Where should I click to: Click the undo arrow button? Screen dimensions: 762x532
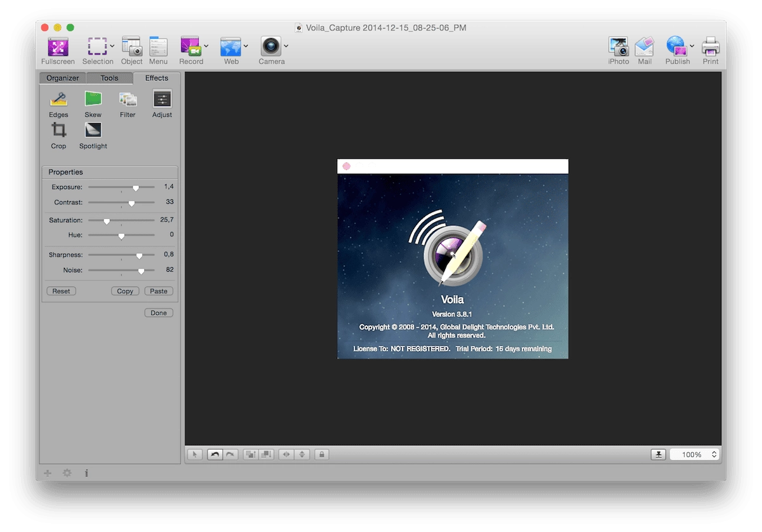(x=215, y=454)
